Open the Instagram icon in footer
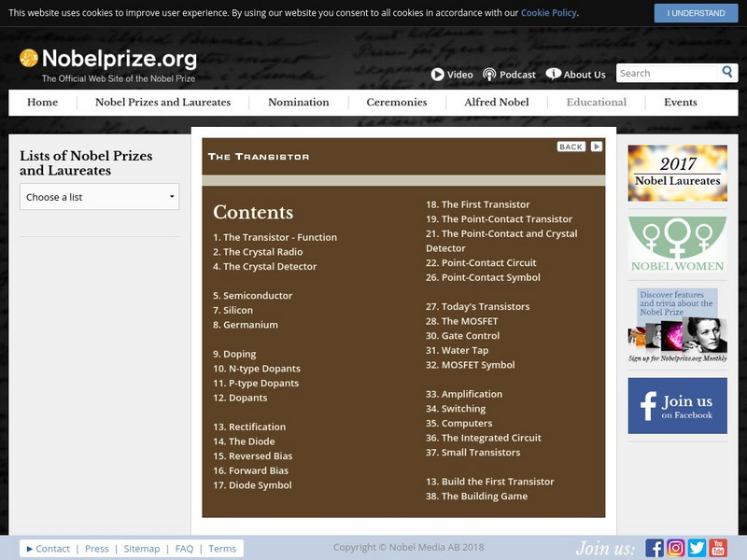 pos(676,548)
